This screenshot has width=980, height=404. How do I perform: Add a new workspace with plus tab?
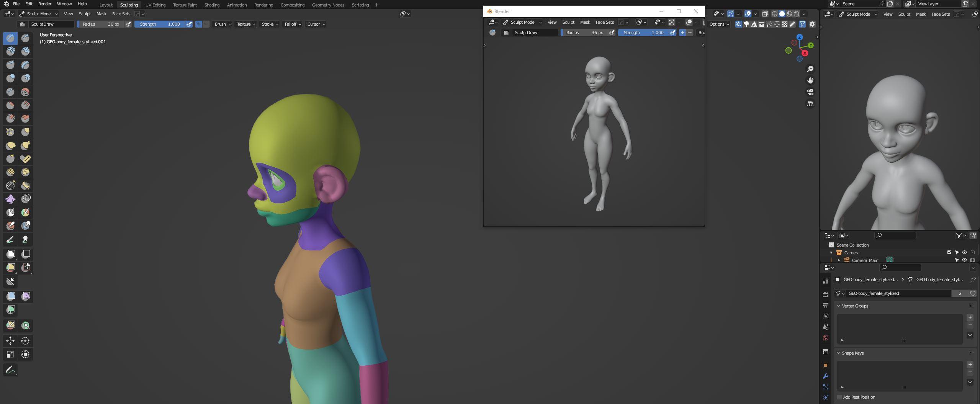[376, 5]
